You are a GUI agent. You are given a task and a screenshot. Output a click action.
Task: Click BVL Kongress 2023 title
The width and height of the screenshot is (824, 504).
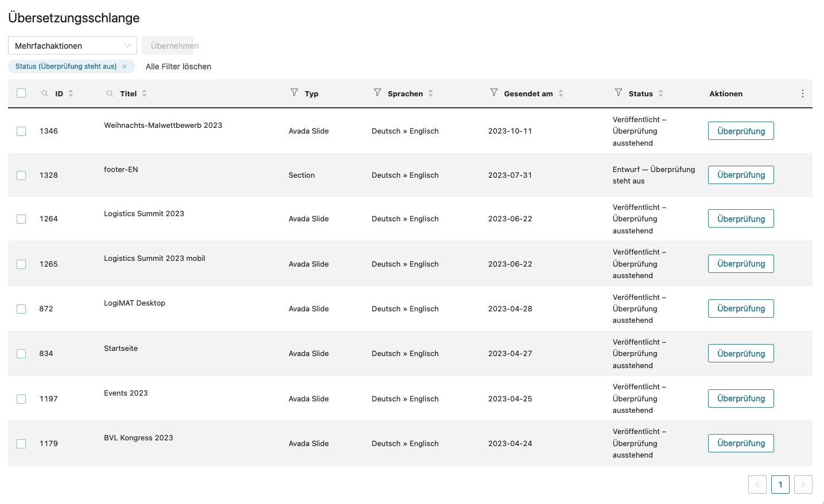[138, 437]
